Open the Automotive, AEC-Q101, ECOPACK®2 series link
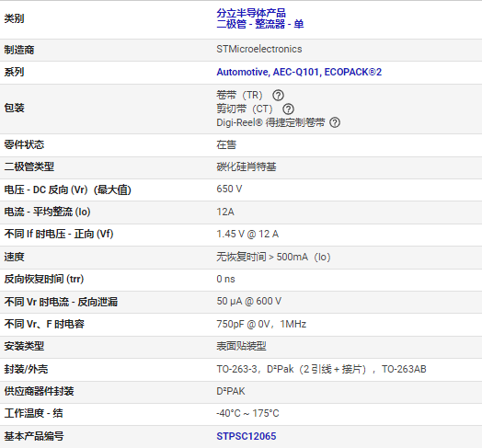 pos(299,72)
